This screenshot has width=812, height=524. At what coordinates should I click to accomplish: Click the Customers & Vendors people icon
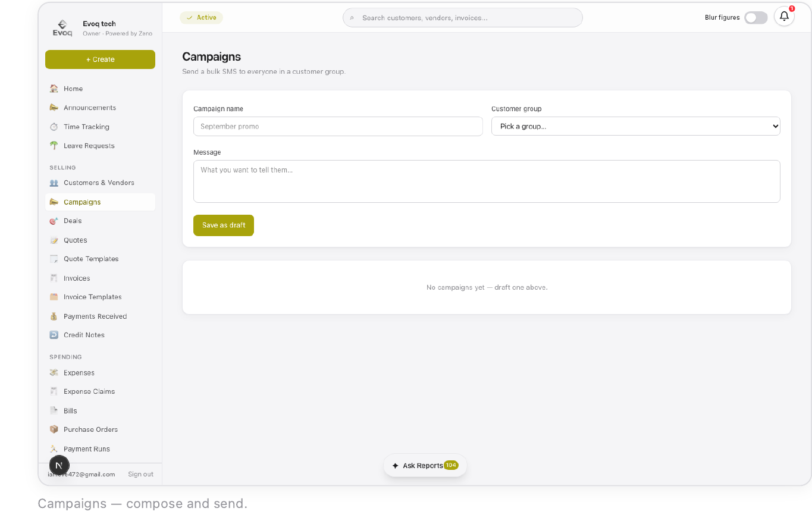click(x=54, y=183)
